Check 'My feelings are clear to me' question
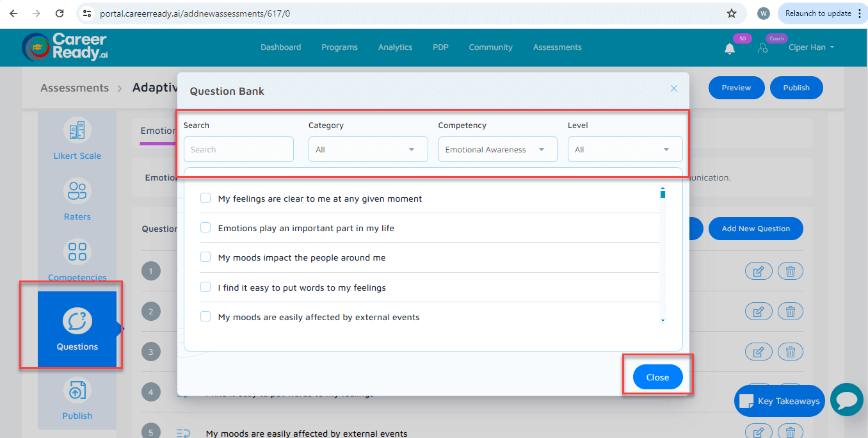Image resolution: width=868 pixels, height=438 pixels. (205, 198)
